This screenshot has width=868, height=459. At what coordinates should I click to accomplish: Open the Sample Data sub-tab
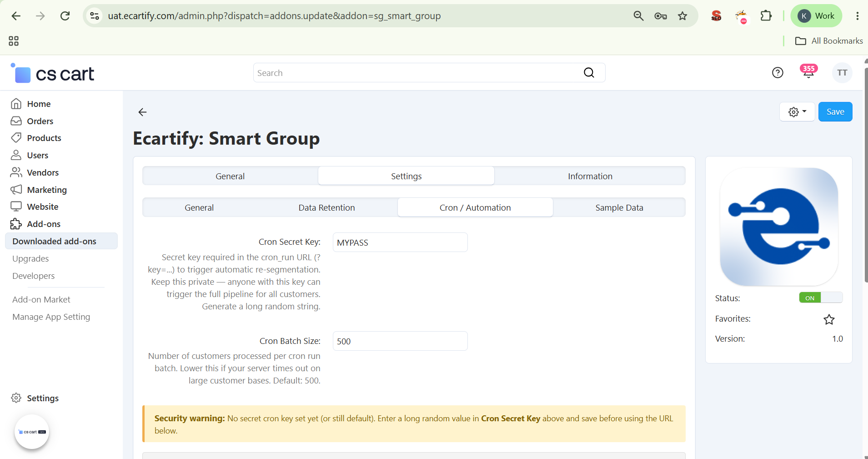tap(619, 207)
